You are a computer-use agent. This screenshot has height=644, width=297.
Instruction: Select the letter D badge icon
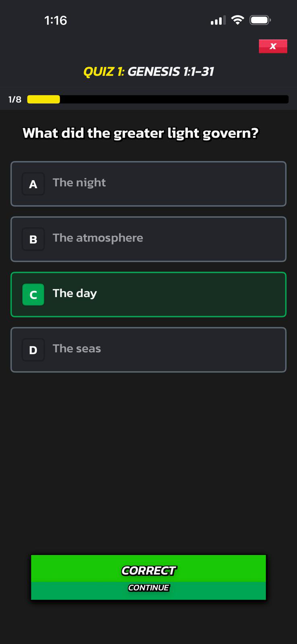point(33,350)
